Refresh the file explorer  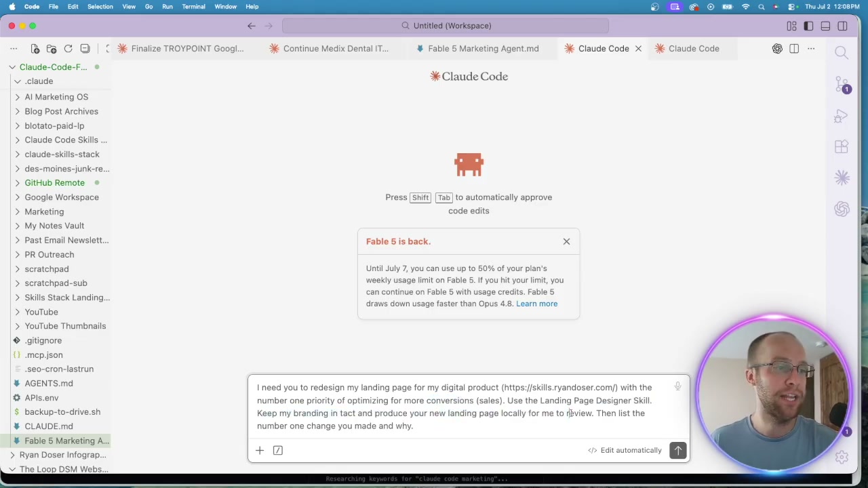pyautogui.click(x=68, y=49)
